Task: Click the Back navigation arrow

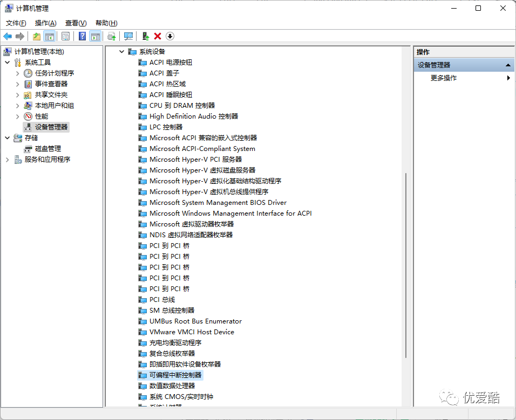Action: click(7, 36)
